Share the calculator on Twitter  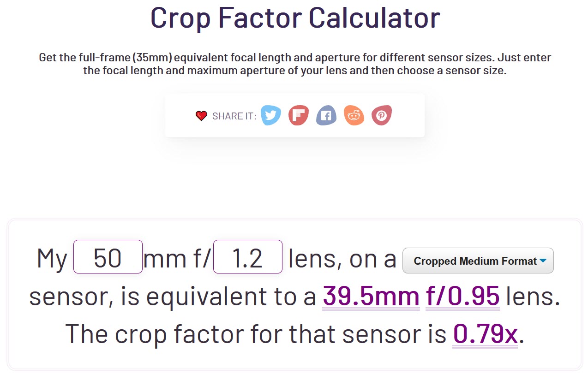(x=271, y=115)
